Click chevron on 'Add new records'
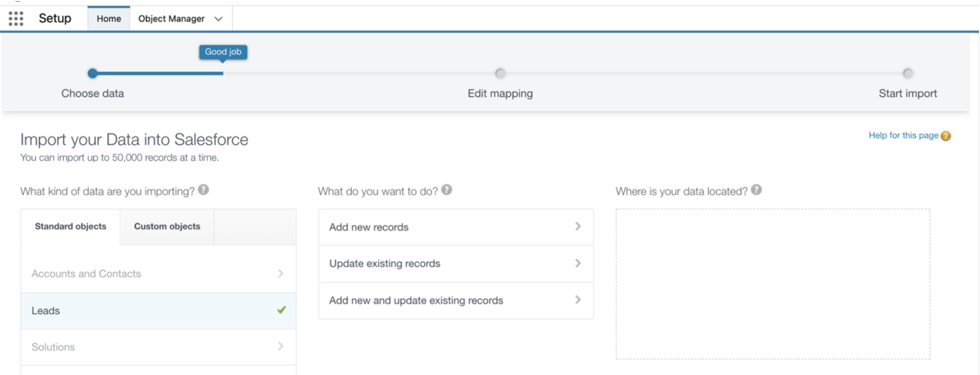This screenshot has height=375, width=980. [x=578, y=226]
